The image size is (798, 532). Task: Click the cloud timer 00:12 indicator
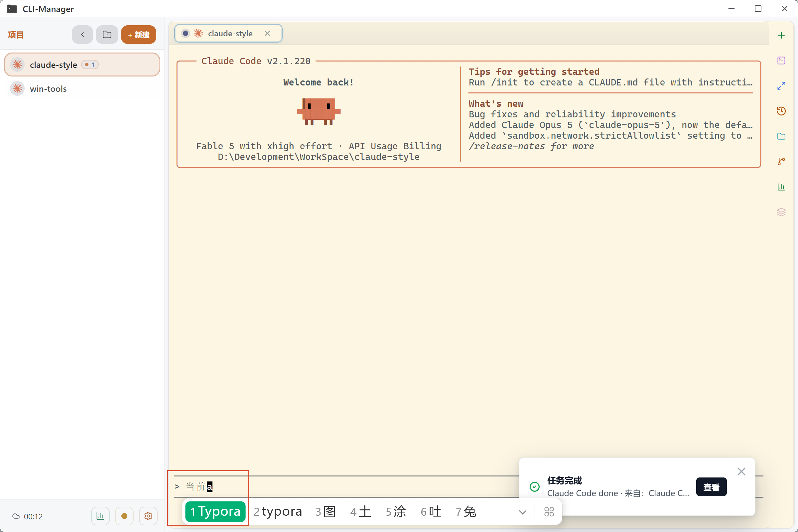(x=28, y=516)
